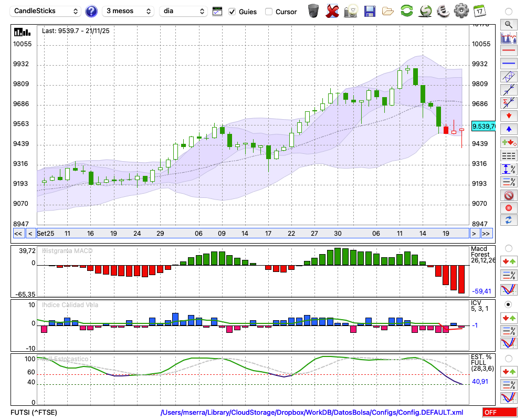The height and width of the screenshot is (420, 525).
Task: Click the dollar sign refresh icon
Action: [x=425, y=10]
